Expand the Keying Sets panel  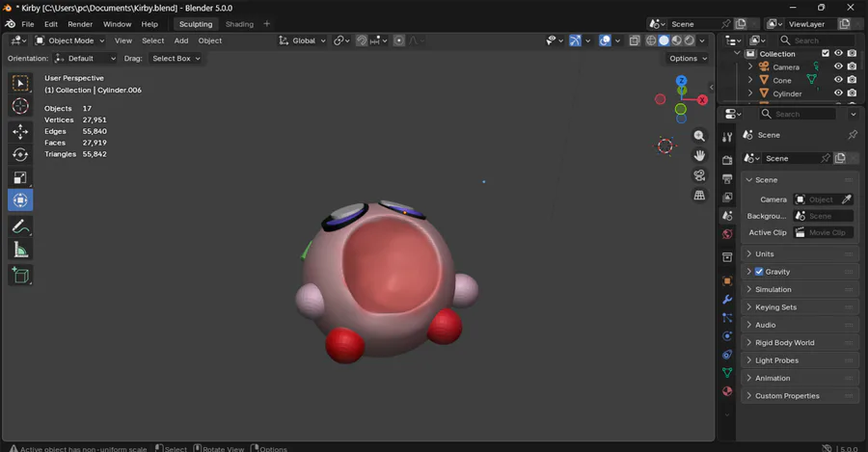tap(800, 307)
